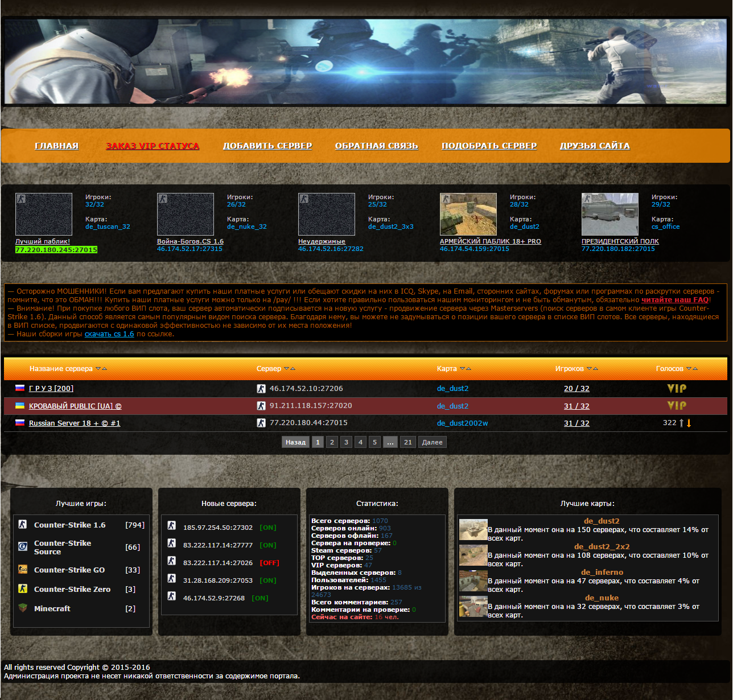Click the VIP badge in the Г Р У З row
The height and width of the screenshot is (700, 733).
[x=677, y=388]
